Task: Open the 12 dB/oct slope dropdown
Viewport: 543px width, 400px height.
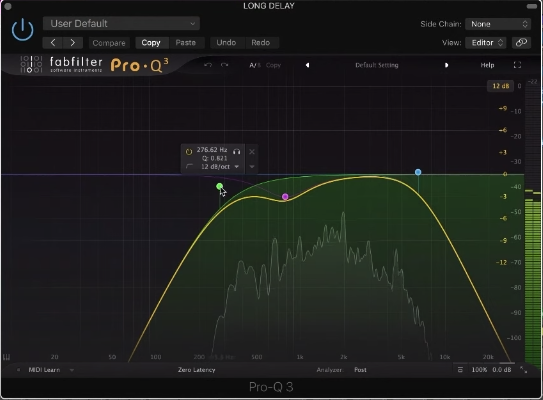Action: [220, 167]
